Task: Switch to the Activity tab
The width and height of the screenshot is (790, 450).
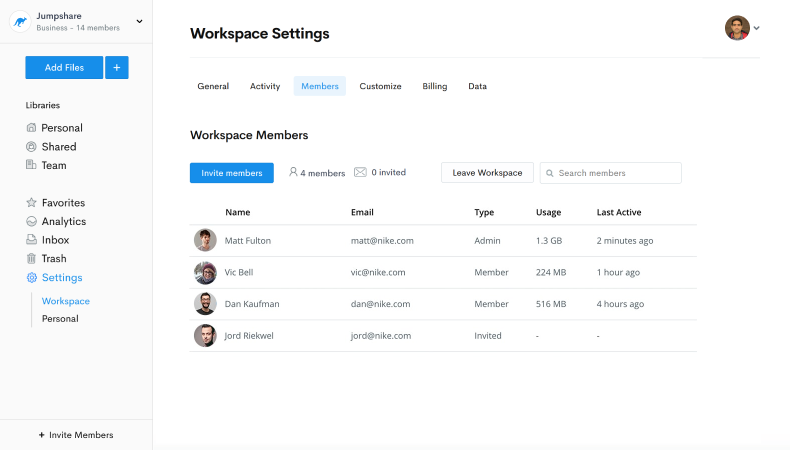Action: pyautogui.click(x=265, y=87)
